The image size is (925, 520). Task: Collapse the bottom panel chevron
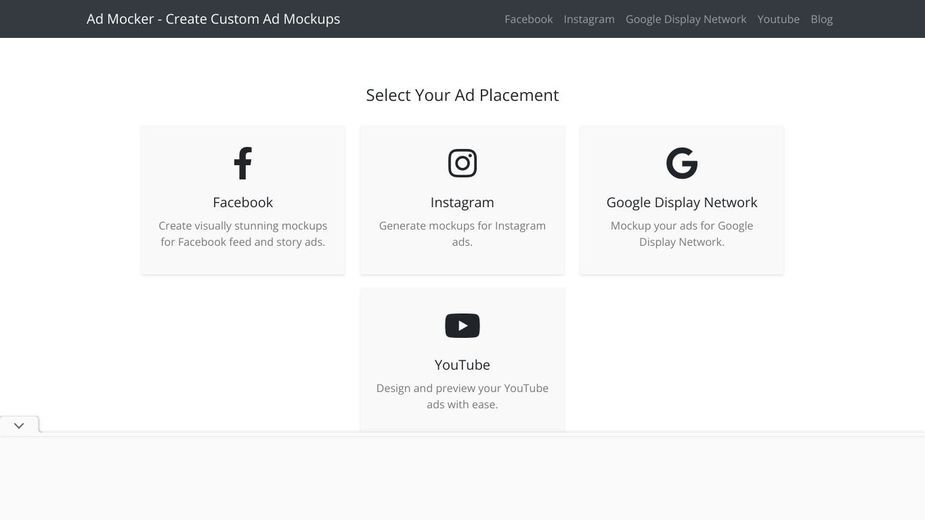coord(19,425)
